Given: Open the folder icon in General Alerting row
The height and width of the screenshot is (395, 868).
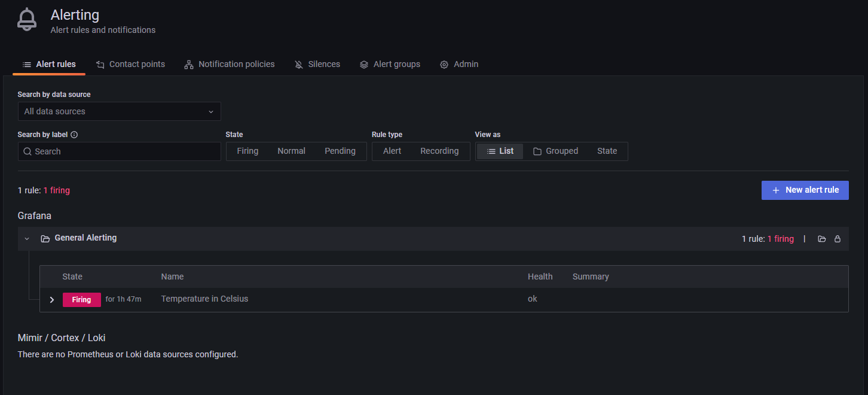Looking at the screenshot, I should [x=822, y=239].
